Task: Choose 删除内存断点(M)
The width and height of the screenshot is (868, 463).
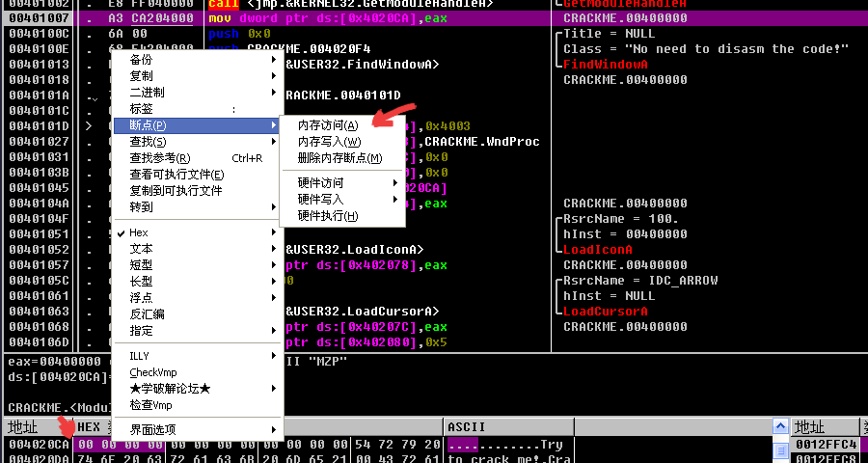Action: pyautogui.click(x=341, y=158)
